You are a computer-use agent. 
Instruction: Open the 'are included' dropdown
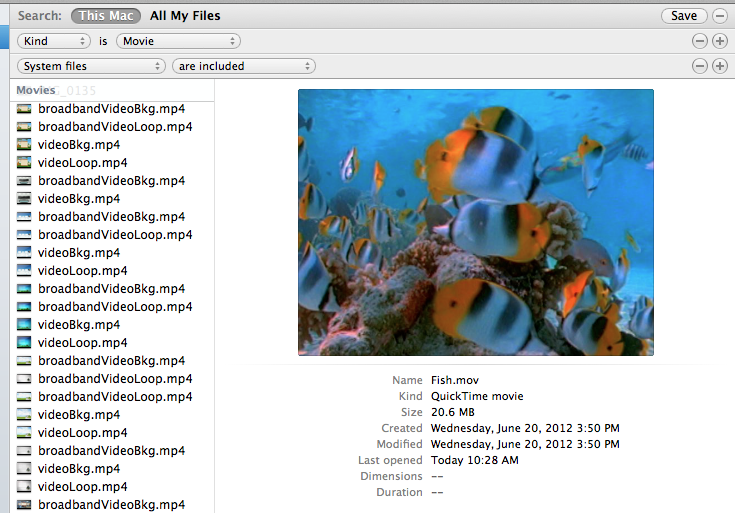pos(244,66)
